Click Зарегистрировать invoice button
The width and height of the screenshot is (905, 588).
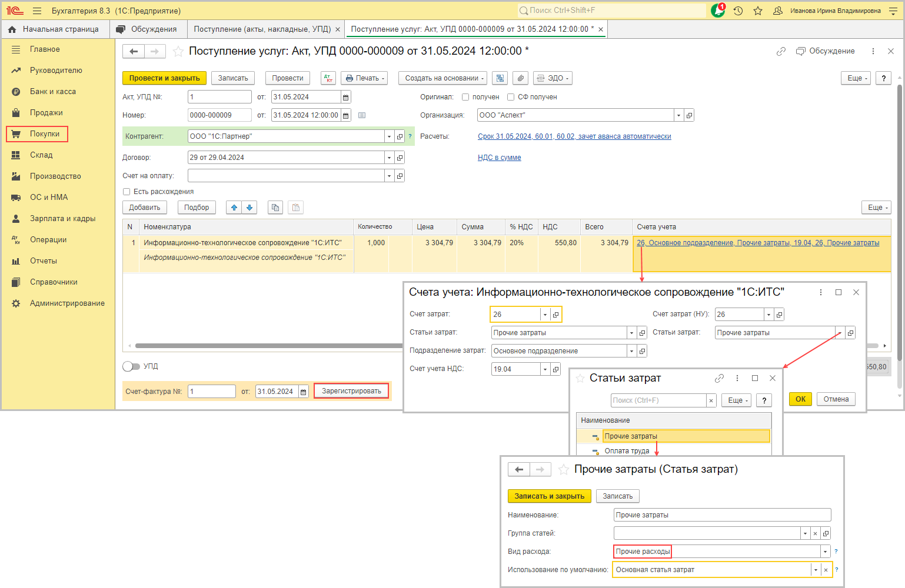coord(351,391)
